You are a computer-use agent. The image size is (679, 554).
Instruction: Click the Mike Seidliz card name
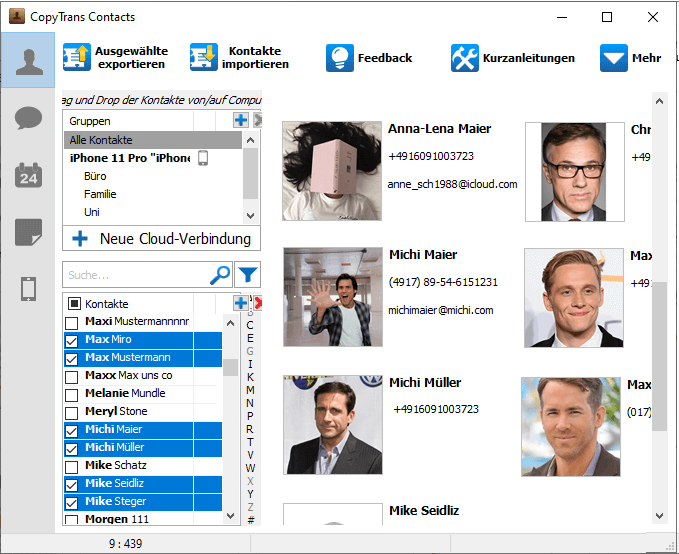click(x=424, y=511)
